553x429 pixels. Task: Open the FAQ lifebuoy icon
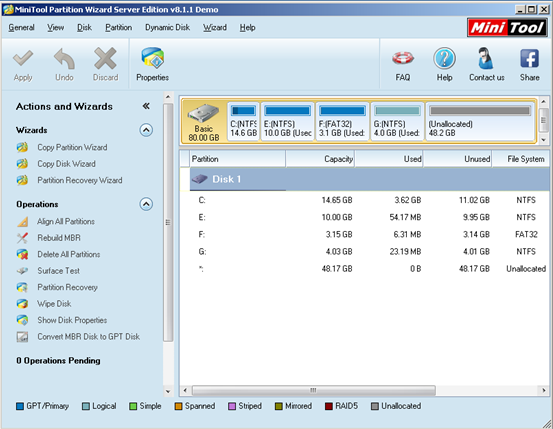[403, 58]
